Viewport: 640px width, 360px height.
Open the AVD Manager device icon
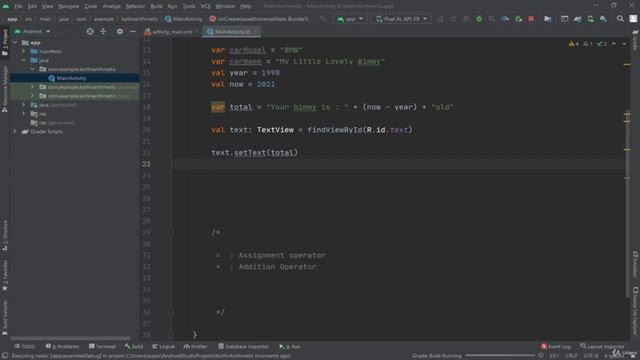(590, 19)
